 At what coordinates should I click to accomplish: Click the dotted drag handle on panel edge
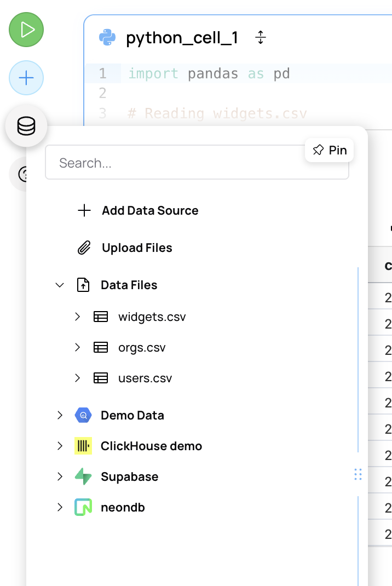point(358,474)
